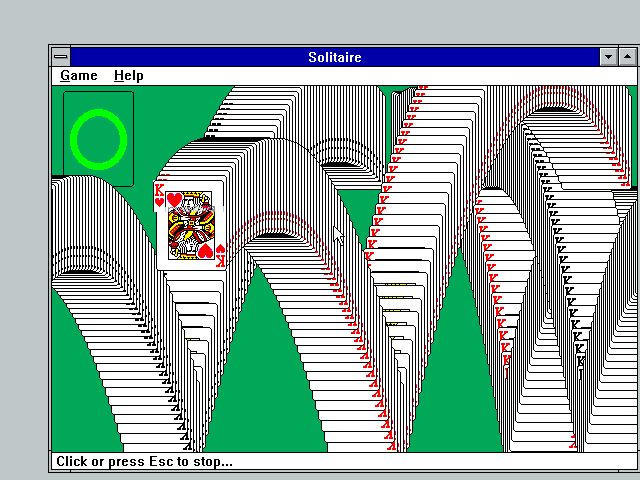Open the window control menu box

coord(61,57)
